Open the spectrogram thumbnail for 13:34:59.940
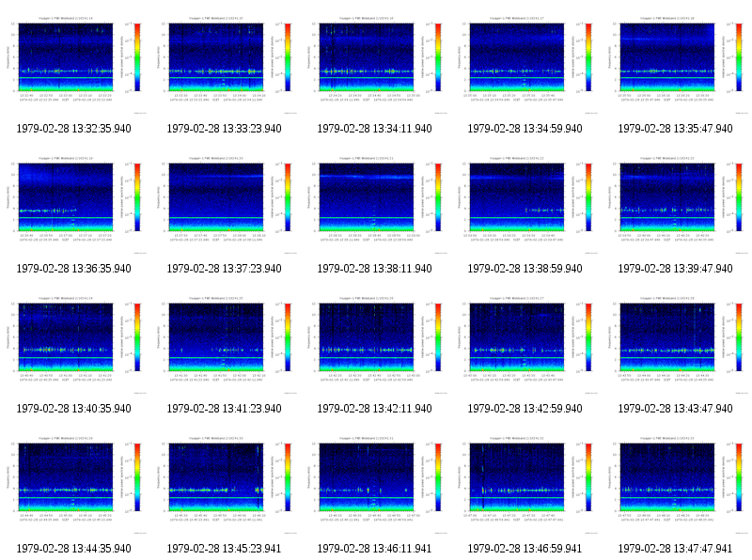752x560 pixels. (x=525, y=65)
